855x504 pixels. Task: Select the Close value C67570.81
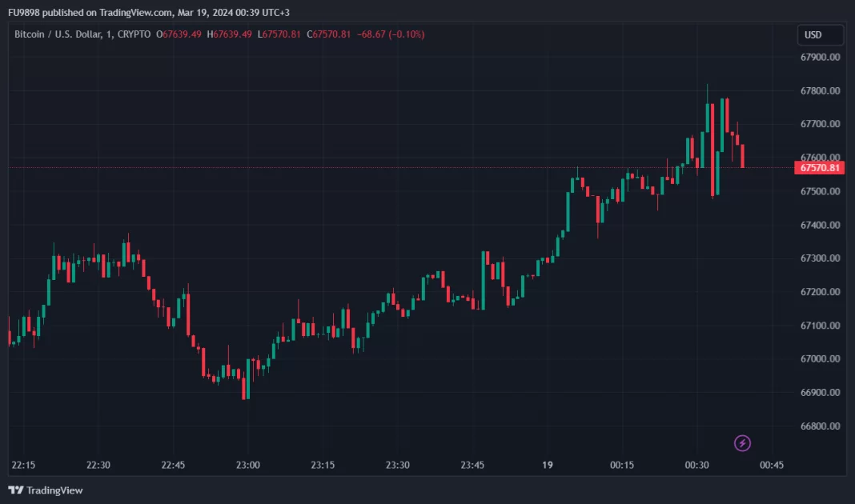point(331,34)
